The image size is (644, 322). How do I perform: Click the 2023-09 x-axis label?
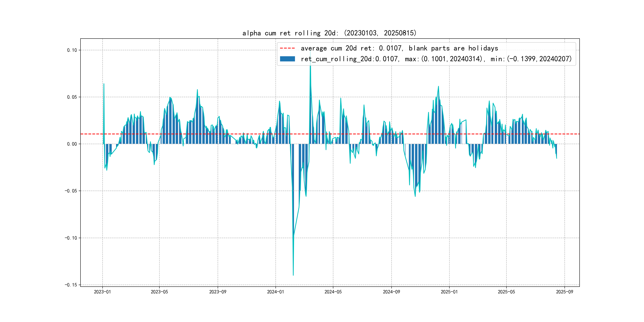pos(217,292)
